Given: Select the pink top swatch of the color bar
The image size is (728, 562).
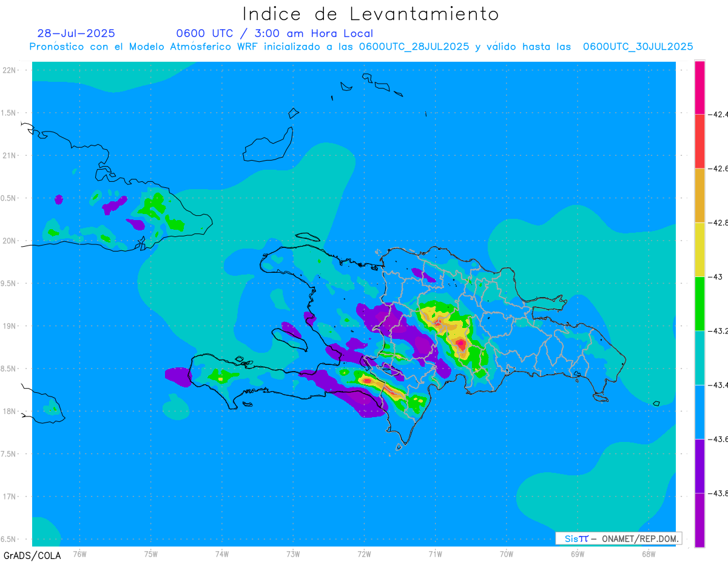Looking at the screenshot, I should tap(699, 87).
